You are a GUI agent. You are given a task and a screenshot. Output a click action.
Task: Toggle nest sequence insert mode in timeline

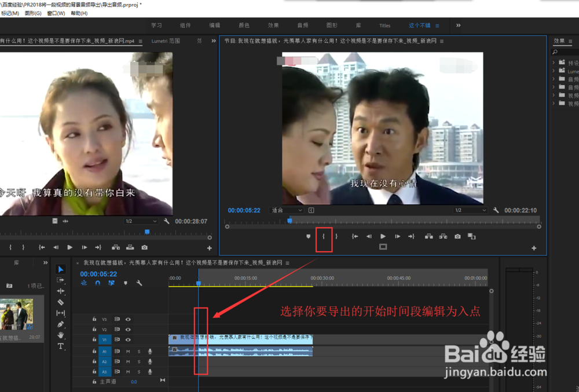tap(84, 283)
